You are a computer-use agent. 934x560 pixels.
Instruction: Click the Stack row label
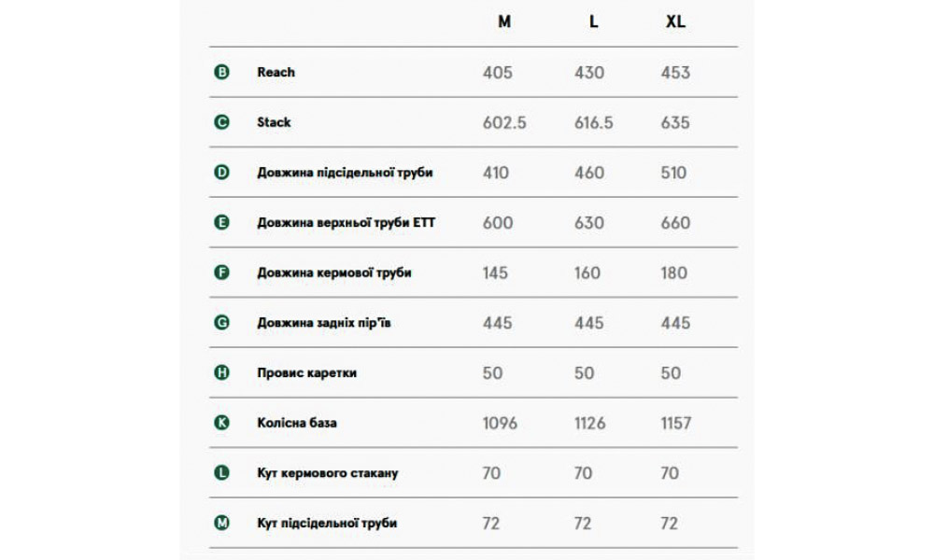(x=274, y=122)
